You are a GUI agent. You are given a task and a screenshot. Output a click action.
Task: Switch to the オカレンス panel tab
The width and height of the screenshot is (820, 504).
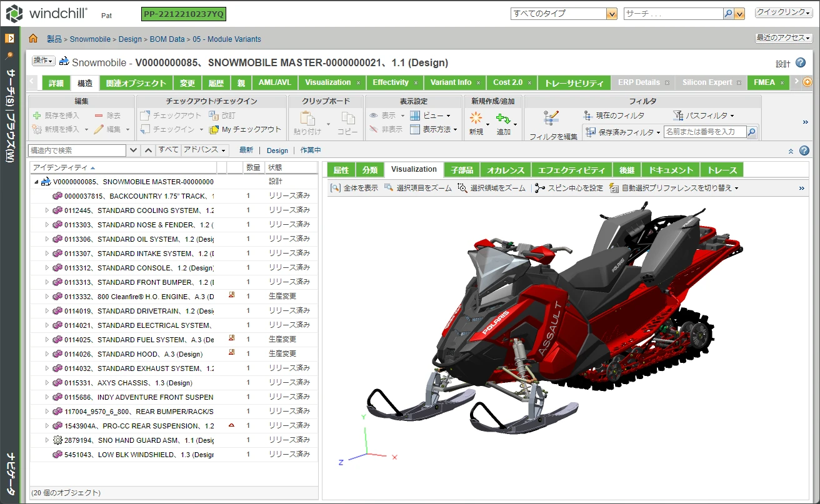tap(506, 170)
